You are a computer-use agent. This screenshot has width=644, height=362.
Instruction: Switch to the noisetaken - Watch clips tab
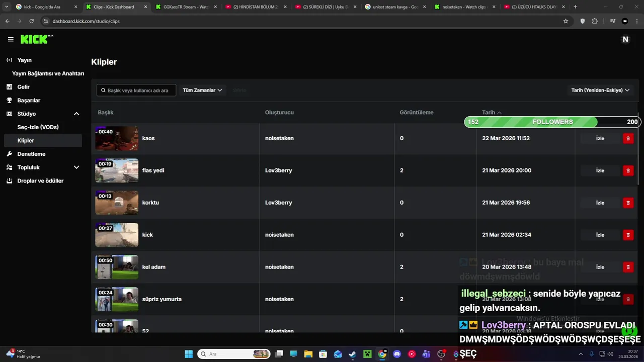(465, 7)
